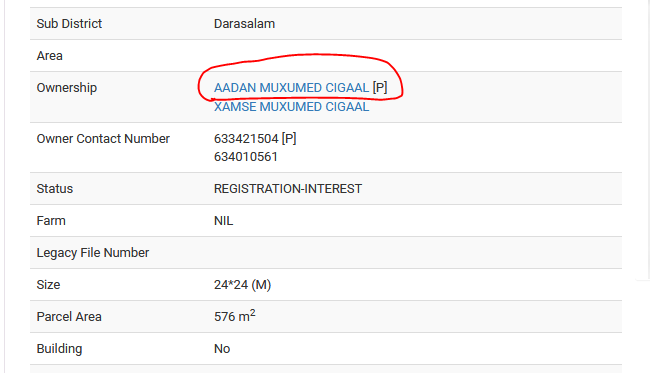
Task: Select the second contact number 634010561
Action: (x=245, y=157)
